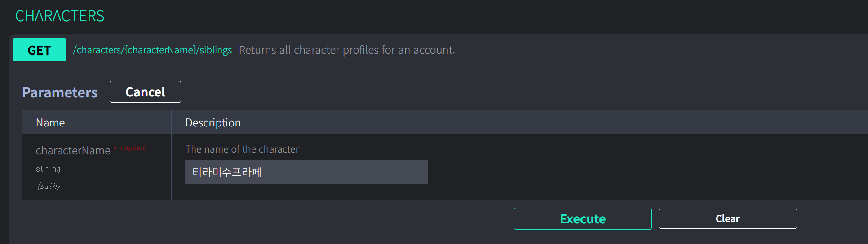Click the Korean text inside the input
The image size is (868, 244).
point(227,172)
